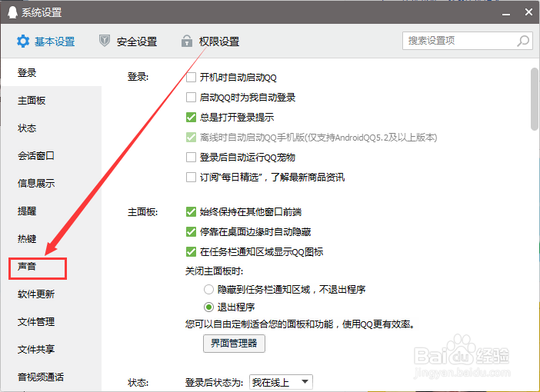Click the settings panel vertical scrollbar
The width and height of the screenshot is (540, 392).
point(535,99)
